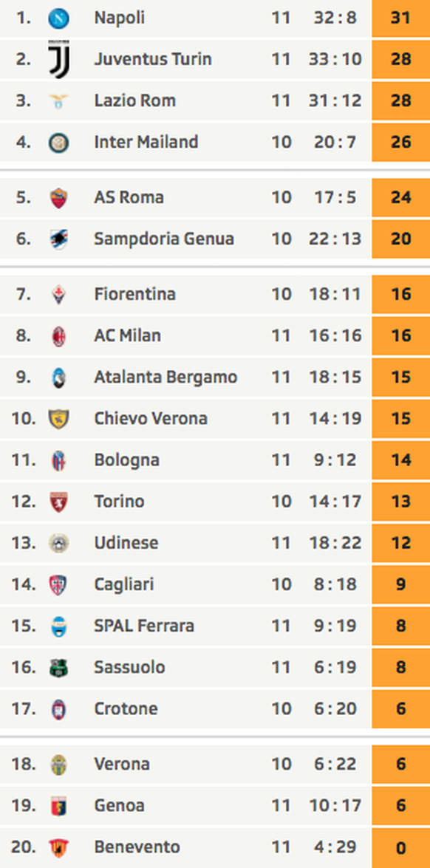Open the Atalanta Bergamo team link

(x=165, y=377)
